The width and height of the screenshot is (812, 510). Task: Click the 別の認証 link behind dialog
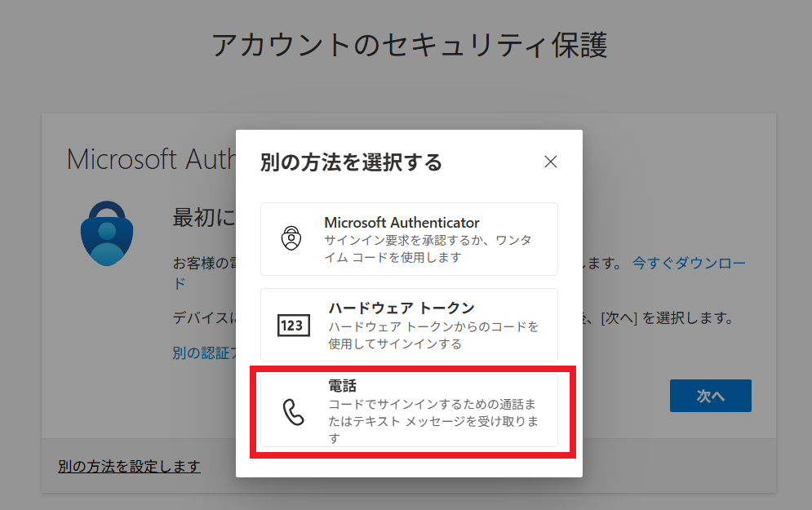coord(204,353)
